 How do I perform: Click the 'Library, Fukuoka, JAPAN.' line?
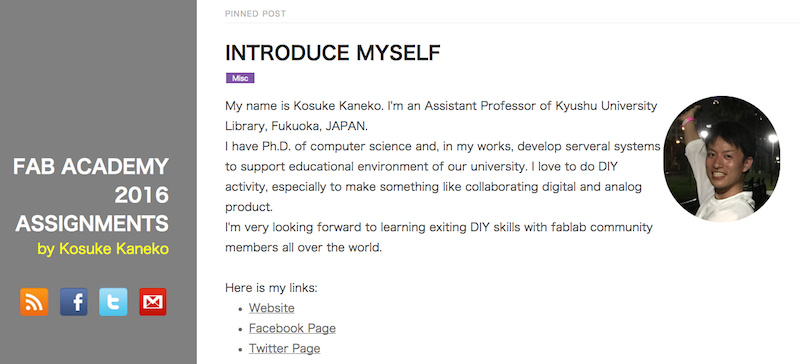(x=296, y=126)
